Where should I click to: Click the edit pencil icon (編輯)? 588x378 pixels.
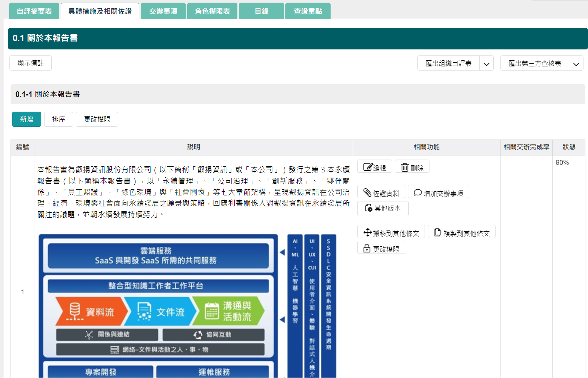(x=368, y=167)
